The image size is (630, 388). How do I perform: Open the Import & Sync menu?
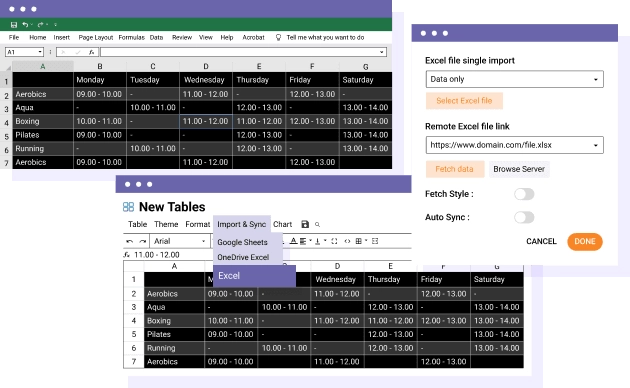point(241,224)
